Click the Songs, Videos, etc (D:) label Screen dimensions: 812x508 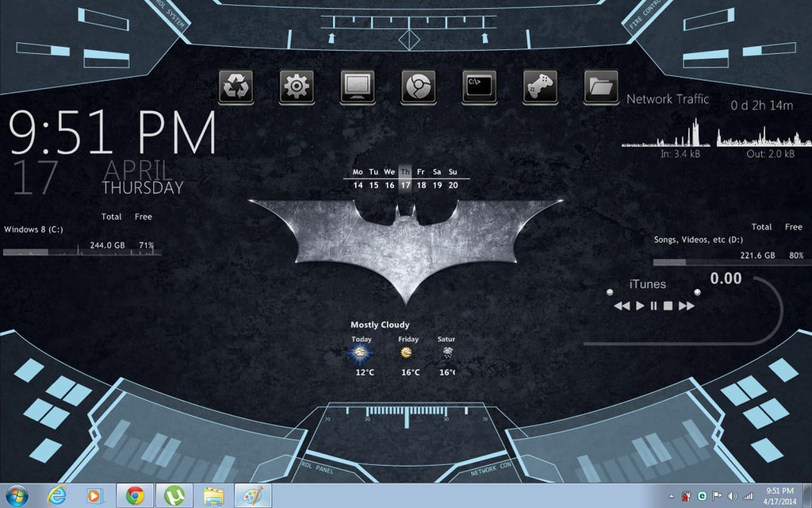[x=699, y=240]
